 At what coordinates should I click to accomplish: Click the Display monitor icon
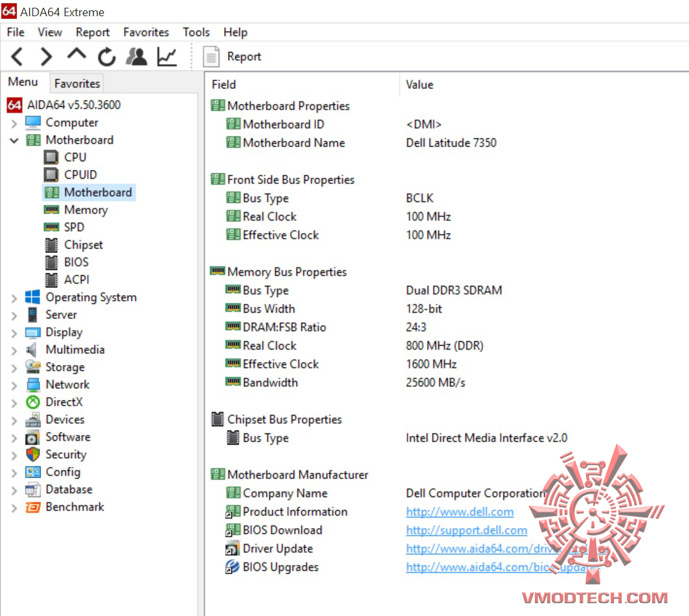[32, 333]
